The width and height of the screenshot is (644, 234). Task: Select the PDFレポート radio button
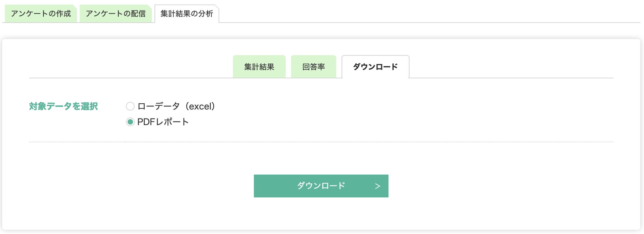pos(130,122)
